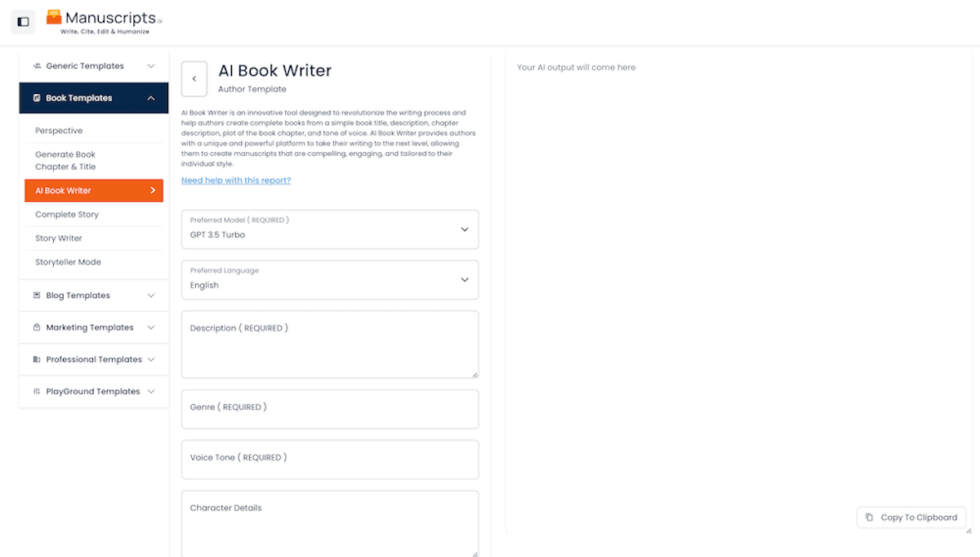Toggle the sidebar panel icon
The image size is (980, 557).
23,22
